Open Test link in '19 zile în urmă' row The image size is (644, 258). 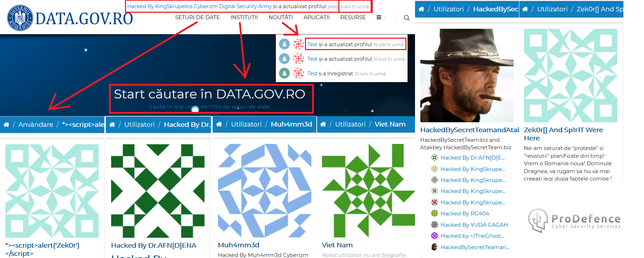[x=312, y=44]
